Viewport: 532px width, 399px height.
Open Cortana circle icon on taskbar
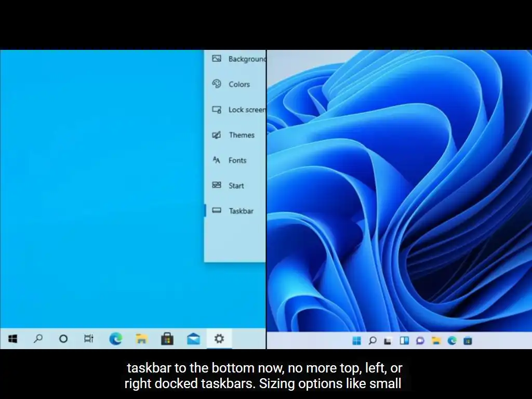point(63,339)
